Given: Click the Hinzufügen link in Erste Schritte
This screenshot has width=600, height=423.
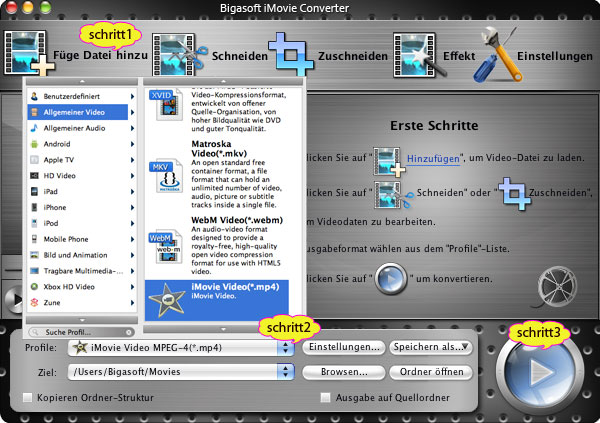Looking at the screenshot, I should (x=433, y=158).
